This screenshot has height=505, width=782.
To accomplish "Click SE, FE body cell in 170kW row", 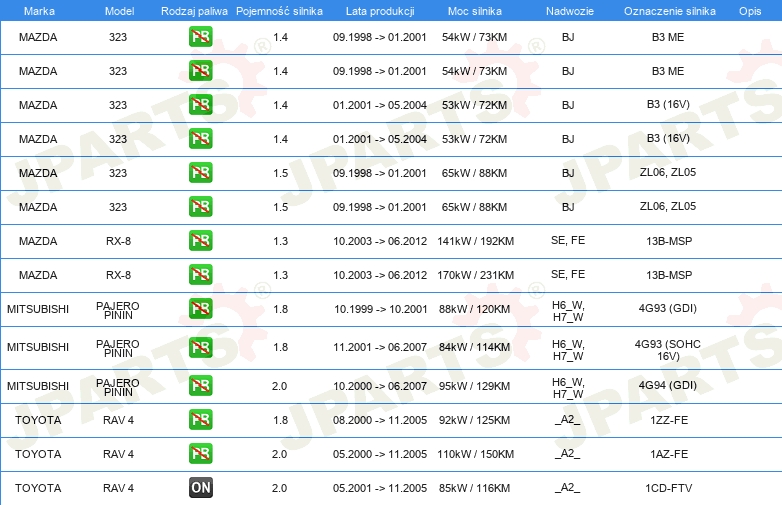I will (x=568, y=274).
